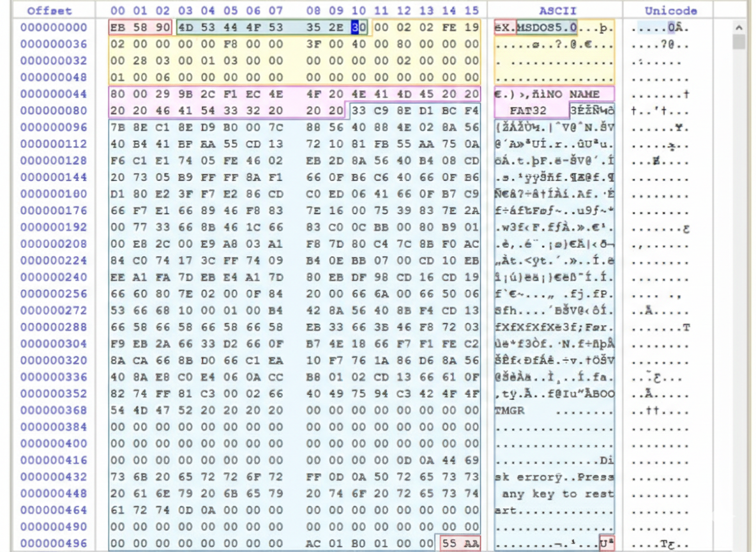This screenshot has width=756, height=552.
Task: Select offset 000000224 row label
Action: [54, 261]
